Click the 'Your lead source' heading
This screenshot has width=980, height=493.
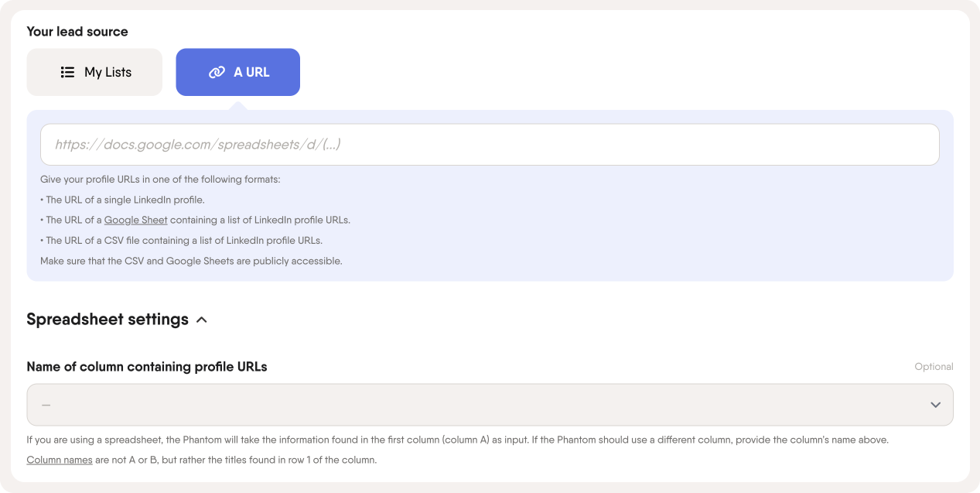coord(77,32)
